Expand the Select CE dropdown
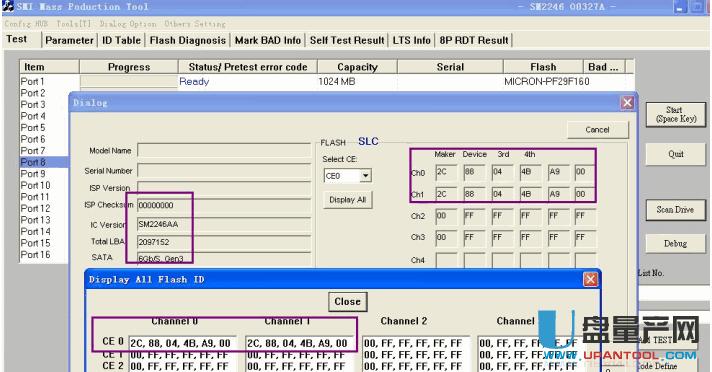 [365, 175]
